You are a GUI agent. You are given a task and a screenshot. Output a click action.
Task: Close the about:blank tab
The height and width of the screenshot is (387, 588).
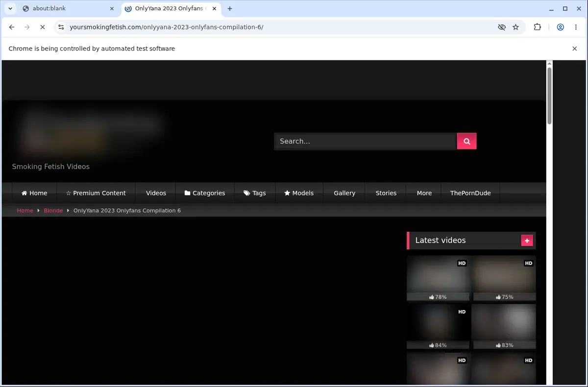[111, 8]
